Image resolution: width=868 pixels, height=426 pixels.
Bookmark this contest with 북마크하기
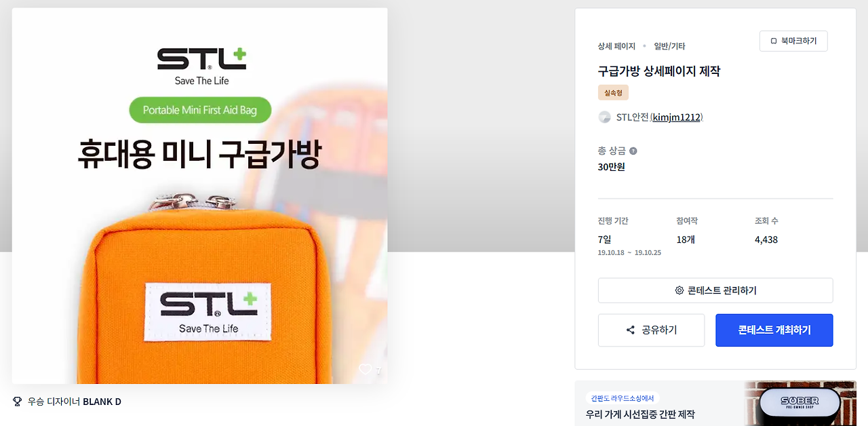[x=793, y=41]
